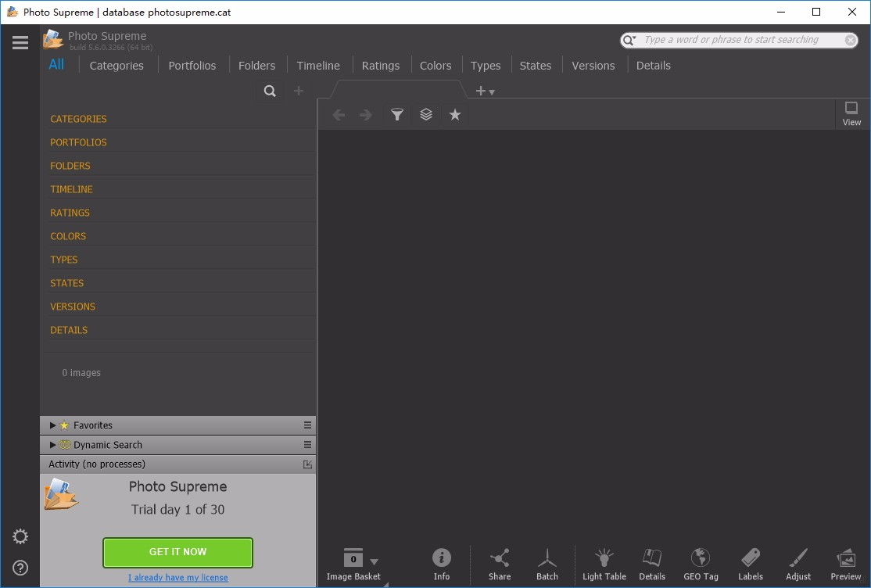Open the hamburger main menu
Screen dimensions: 871x588
pos(20,42)
